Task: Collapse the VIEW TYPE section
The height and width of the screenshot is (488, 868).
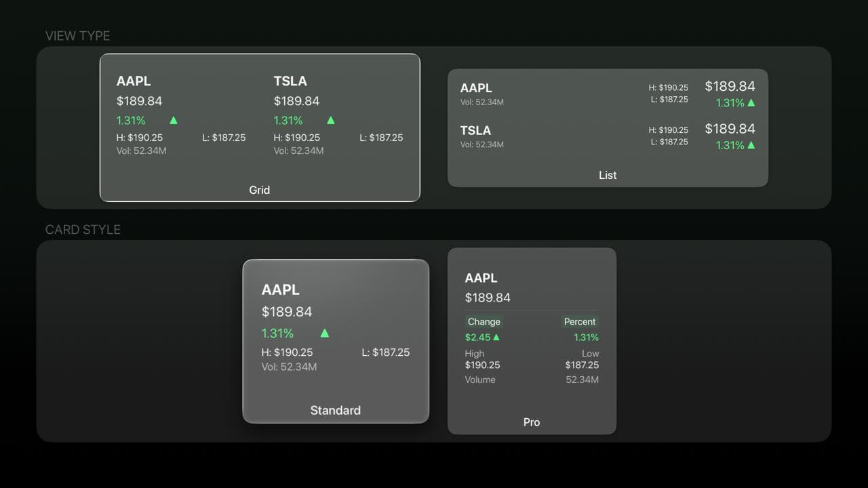Action: coord(77,36)
